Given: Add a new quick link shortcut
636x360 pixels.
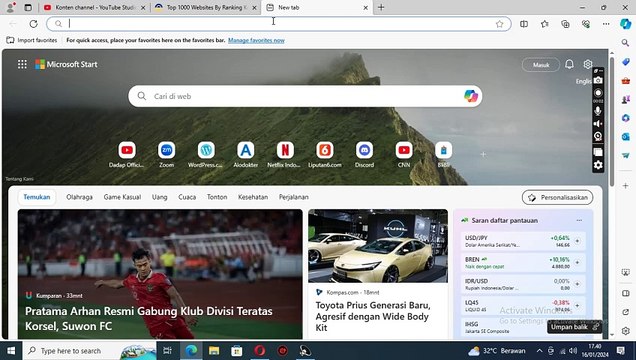Looking at the screenshot, I should coord(483,154).
